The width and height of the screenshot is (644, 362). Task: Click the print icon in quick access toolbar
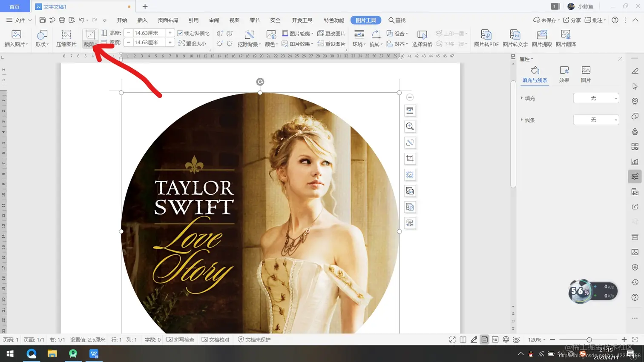pyautogui.click(x=62, y=20)
